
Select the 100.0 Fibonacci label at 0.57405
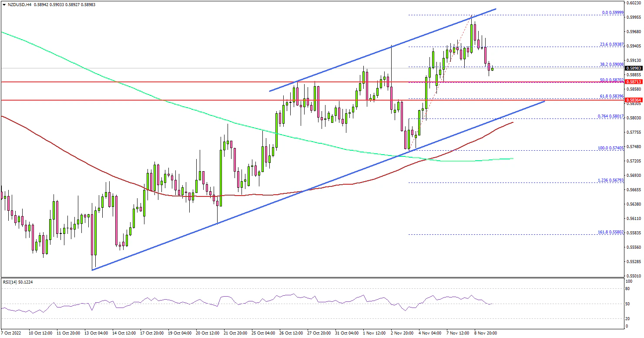610,148
